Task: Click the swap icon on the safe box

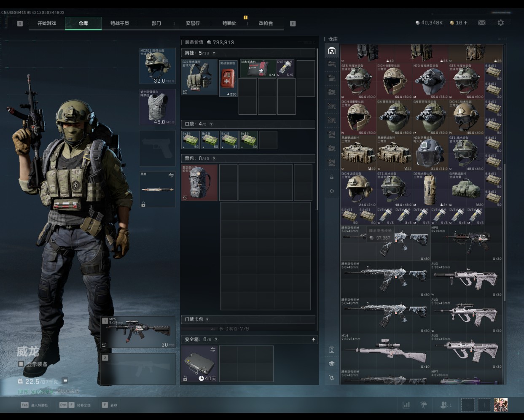Action: click(x=213, y=350)
